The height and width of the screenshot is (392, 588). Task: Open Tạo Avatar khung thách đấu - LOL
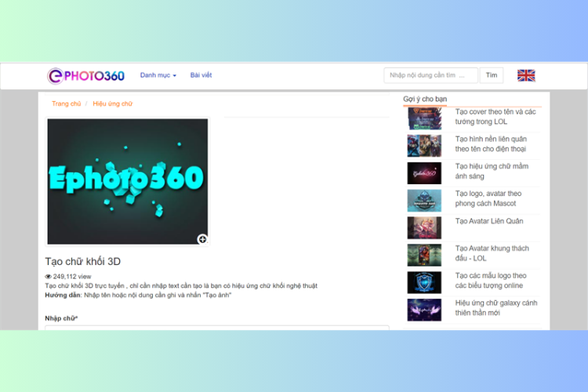pyautogui.click(x=492, y=253)
